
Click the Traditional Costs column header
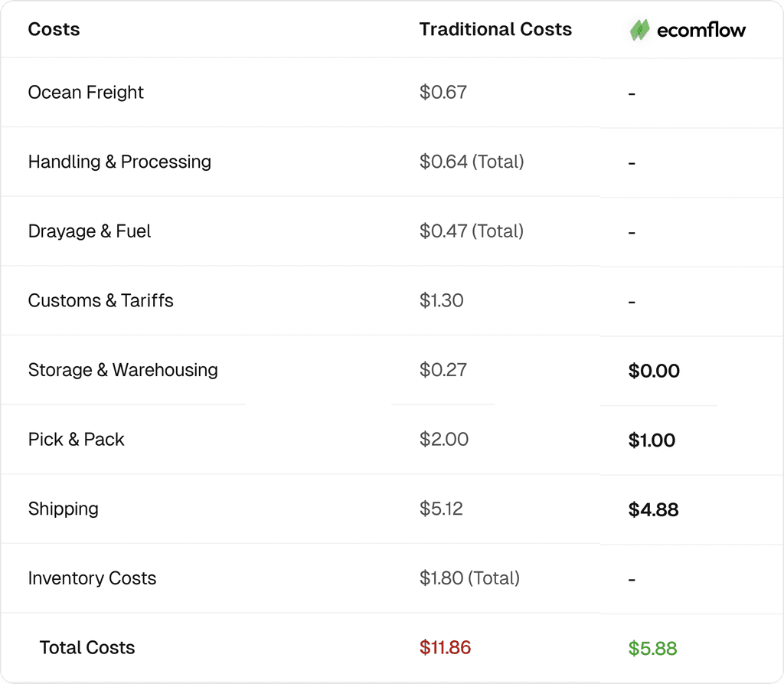[x=495, y=30]
